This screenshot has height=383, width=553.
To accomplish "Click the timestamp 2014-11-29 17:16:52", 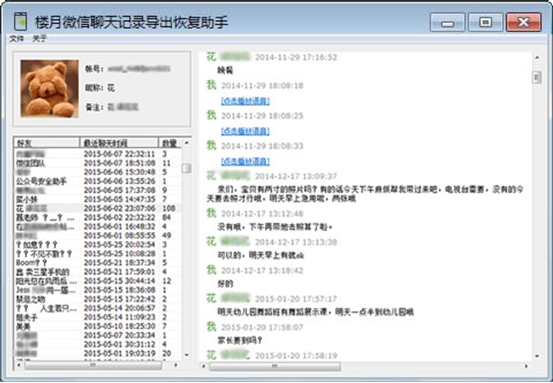I will 296,57.
